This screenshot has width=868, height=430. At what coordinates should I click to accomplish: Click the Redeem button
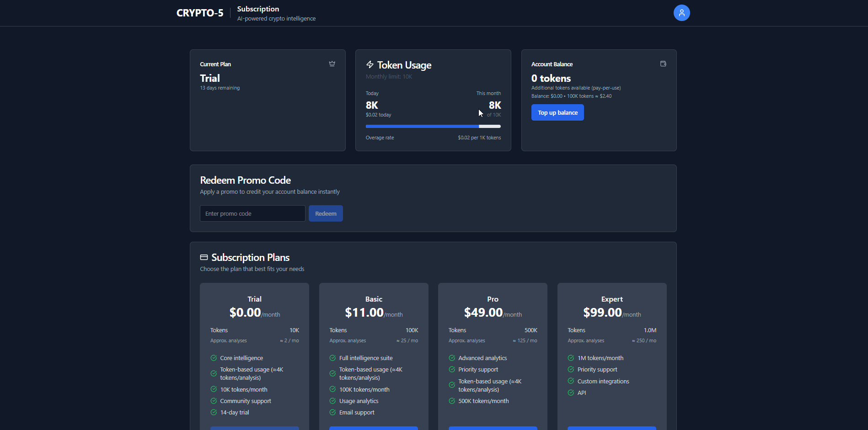[x=326, y=213]
